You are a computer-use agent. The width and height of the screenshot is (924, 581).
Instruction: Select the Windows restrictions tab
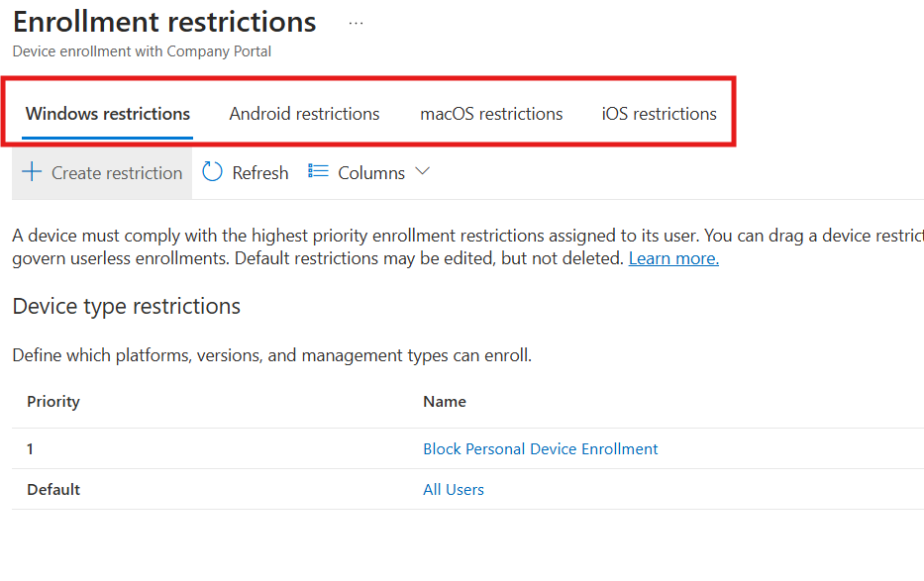pos(108,114)
